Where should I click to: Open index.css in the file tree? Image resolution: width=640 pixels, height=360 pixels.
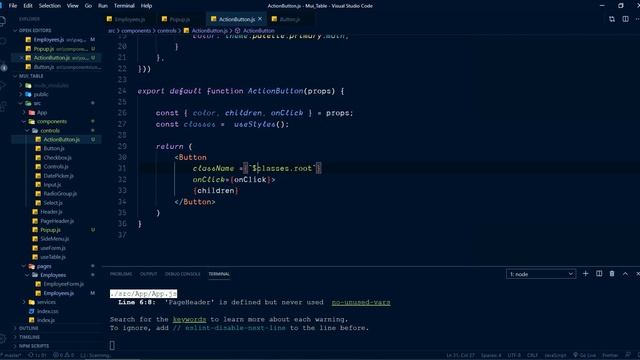[47, 311]
